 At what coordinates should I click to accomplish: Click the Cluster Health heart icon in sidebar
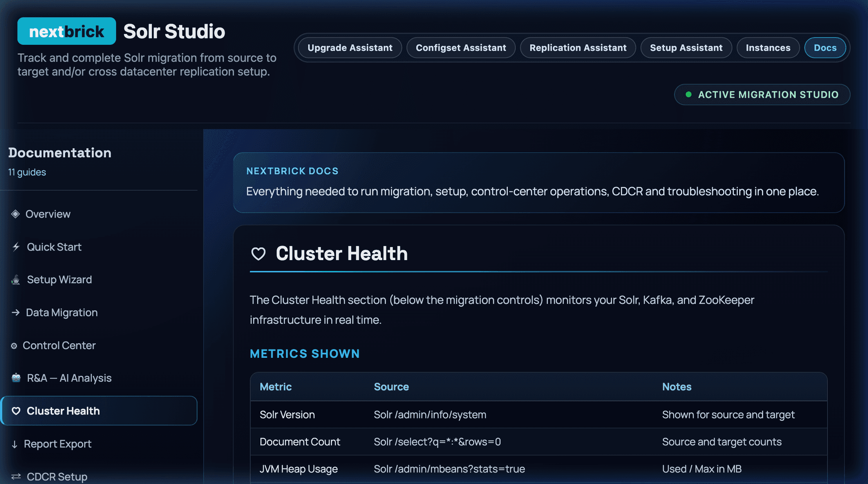(x=16, y=411)
